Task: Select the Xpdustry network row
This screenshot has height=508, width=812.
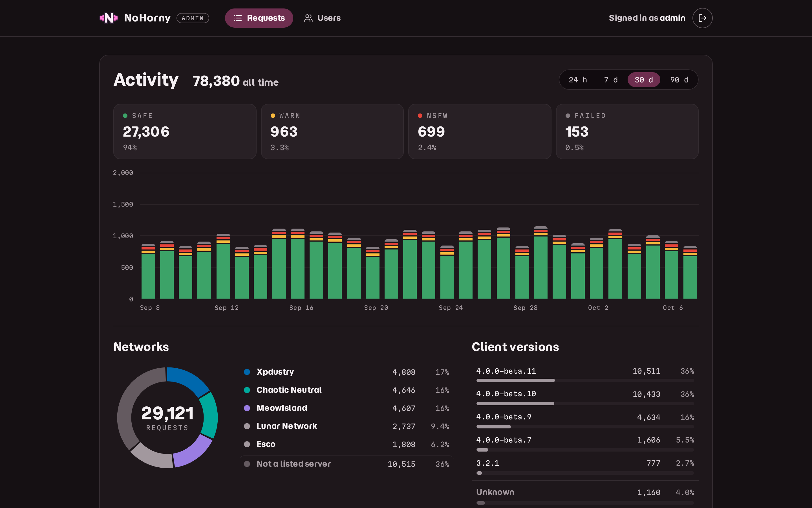Action: point(347,372)
